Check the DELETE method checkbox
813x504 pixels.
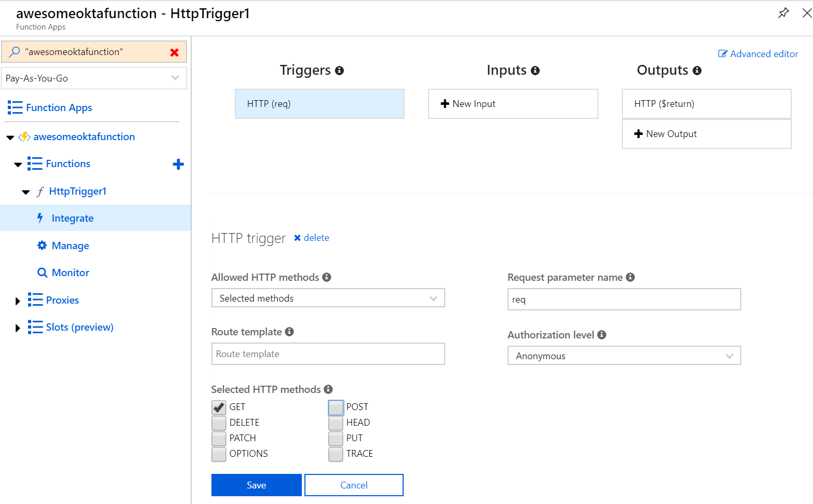pos(219,423)
